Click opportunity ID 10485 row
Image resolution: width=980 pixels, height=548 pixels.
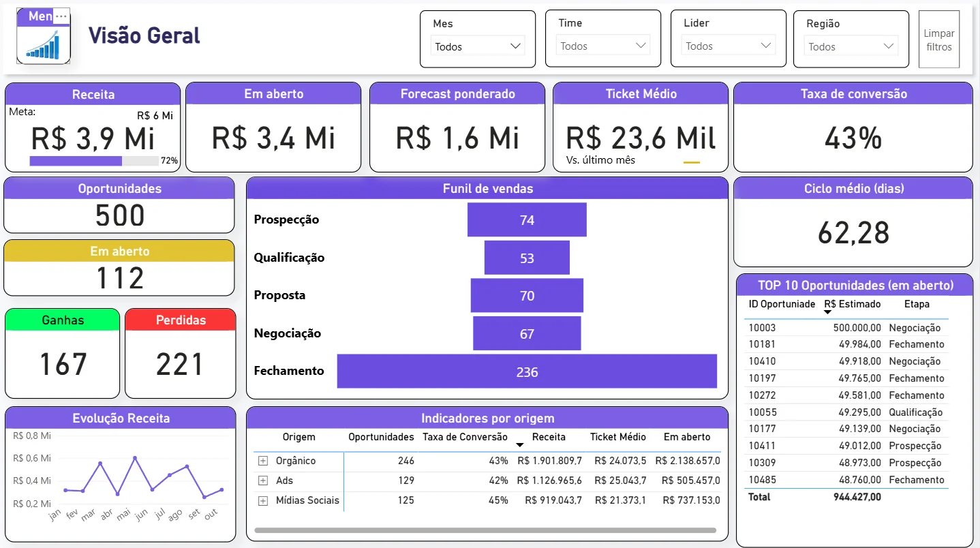pyautogui.click(x=846, y=479)
